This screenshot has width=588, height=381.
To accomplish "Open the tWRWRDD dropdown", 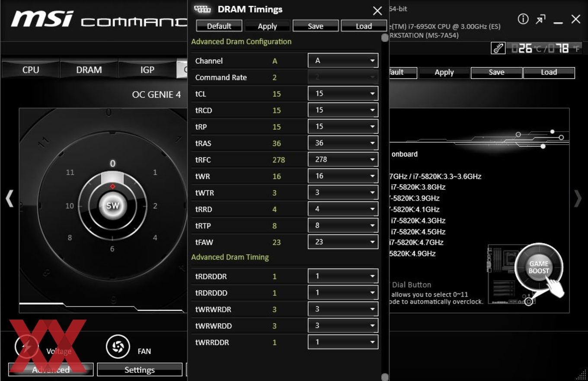I will click(x=343, y=325).
